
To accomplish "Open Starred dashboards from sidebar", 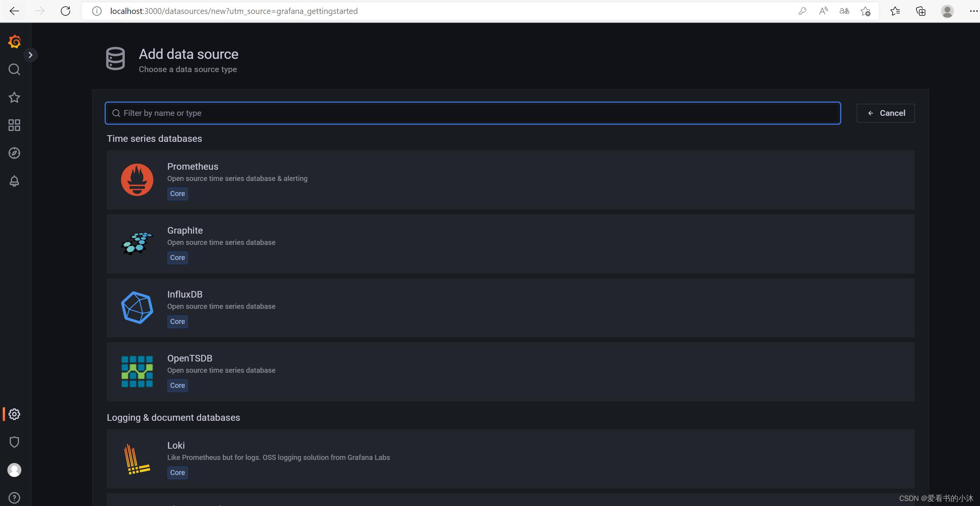I will 14,97.
